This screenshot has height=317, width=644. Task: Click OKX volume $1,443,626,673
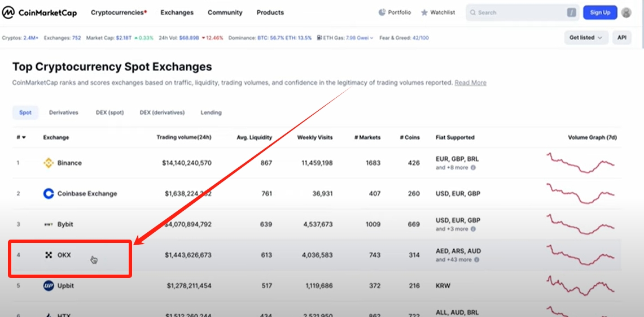188,255
